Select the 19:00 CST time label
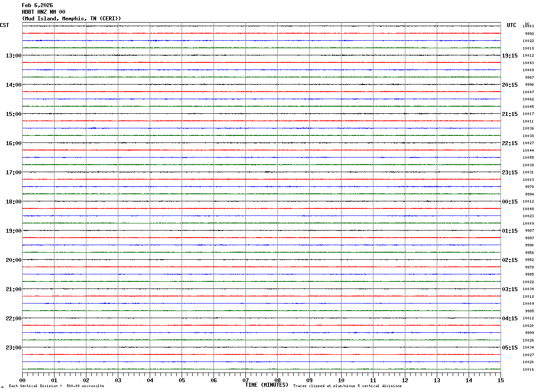Screen dimensions: 536x392 tap(14, 231)
